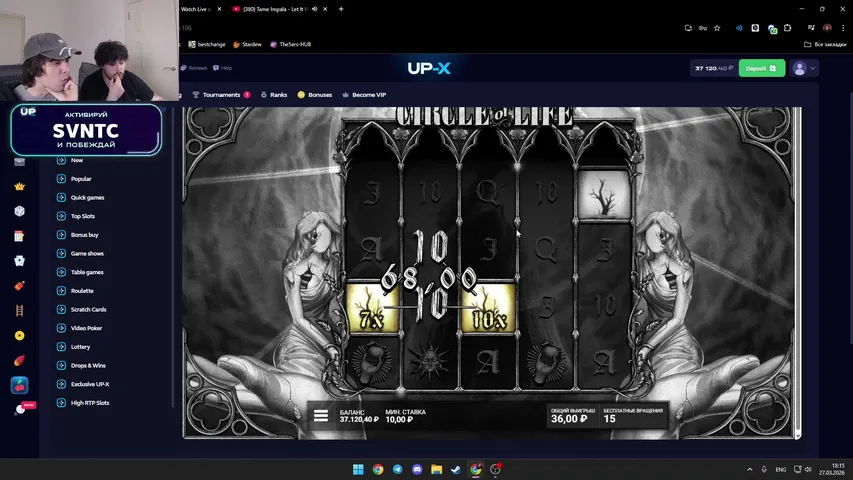Click the game frame vertical scrollbar
This screenshot has width=853, height=480.
[798, 270]
